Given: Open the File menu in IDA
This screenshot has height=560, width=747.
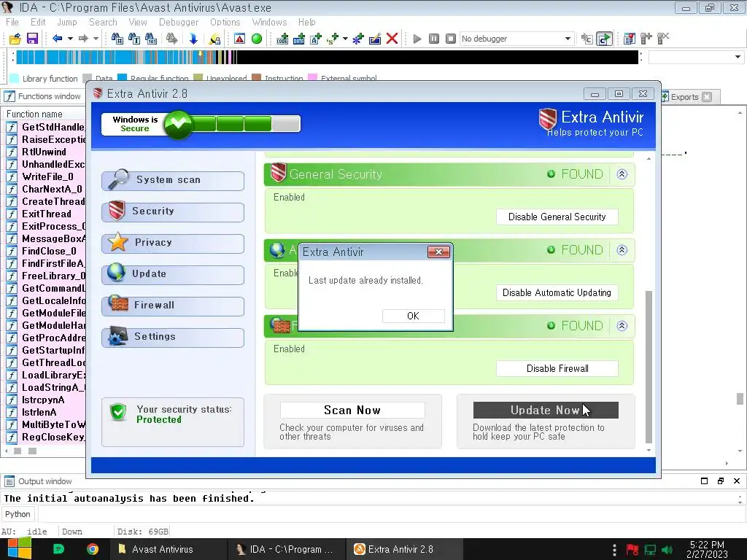Looking at the screenshot, I should 12,22.
